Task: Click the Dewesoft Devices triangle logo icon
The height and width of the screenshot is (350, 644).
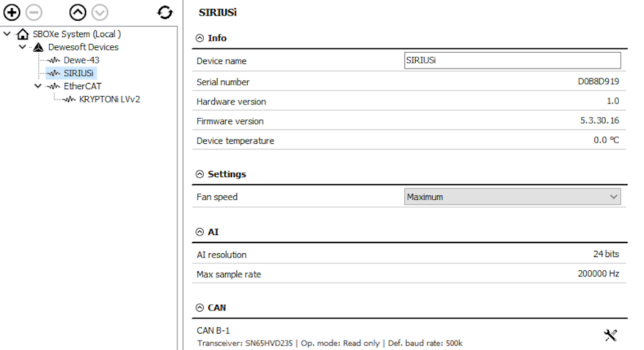Action: coord(38,47)
